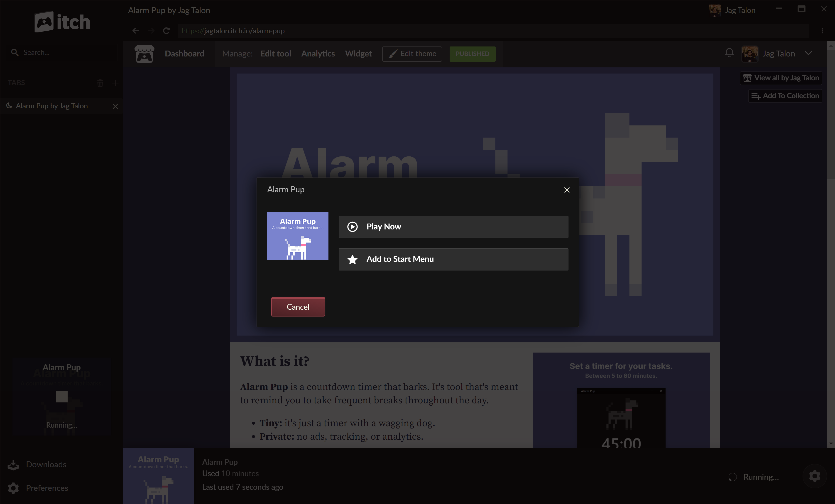
Task: Open the Dashboard link
Action: (184, 54)
